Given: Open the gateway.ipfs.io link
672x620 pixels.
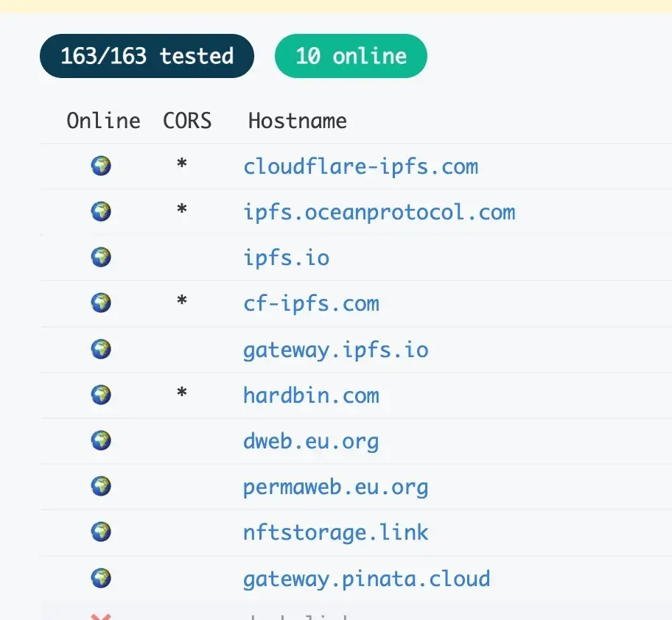Looking at the screenshot, I should pos(336,350).
